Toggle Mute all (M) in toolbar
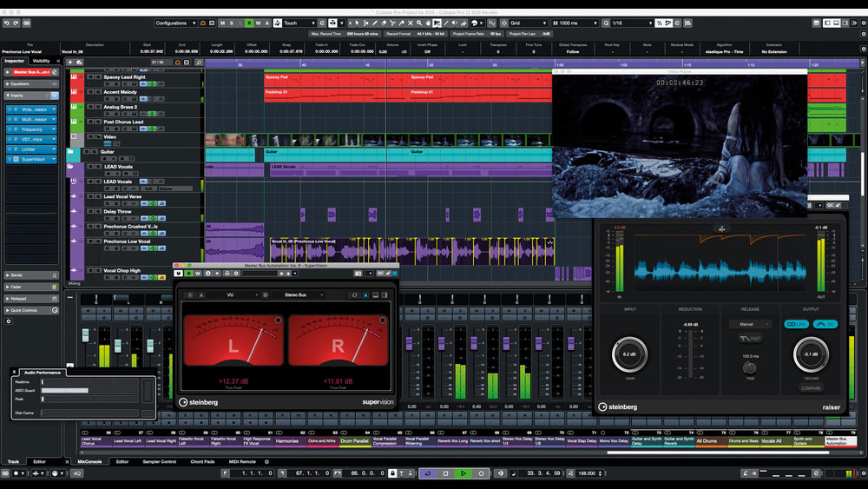Image resolution: width=868 pixels, height=489 pixels. point(222,23)
